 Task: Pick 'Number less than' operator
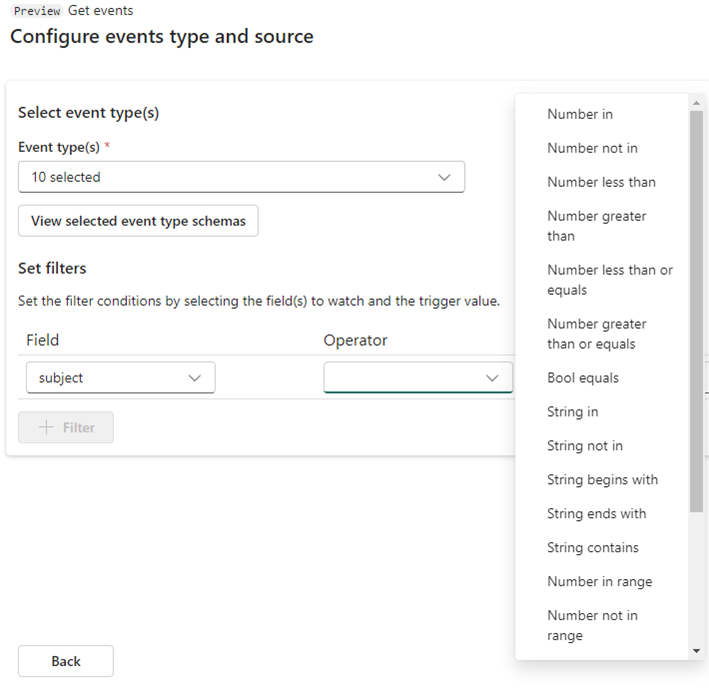pyautogui.click(x=601, y=182)
